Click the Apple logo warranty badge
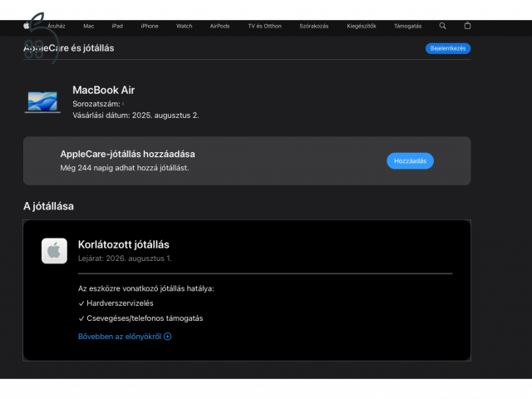 54,250
